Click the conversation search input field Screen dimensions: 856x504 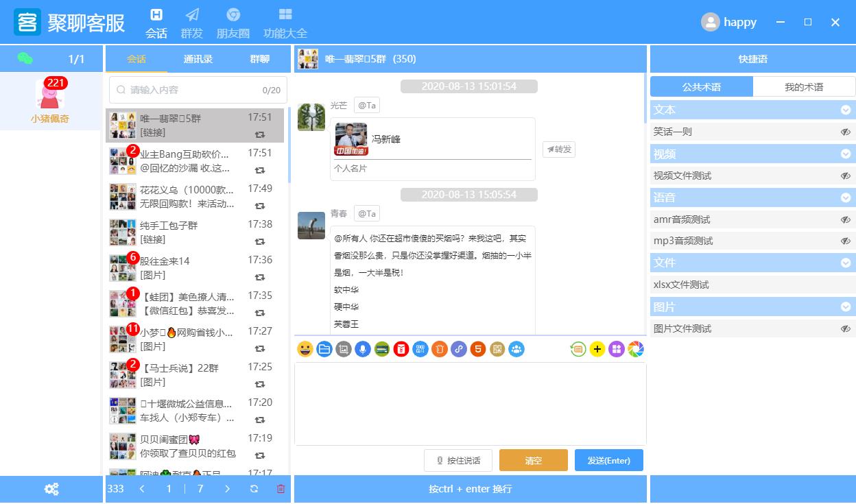198,90
